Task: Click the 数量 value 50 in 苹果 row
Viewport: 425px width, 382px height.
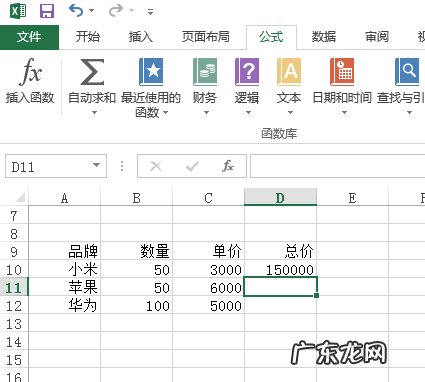Action: (137, 287)
